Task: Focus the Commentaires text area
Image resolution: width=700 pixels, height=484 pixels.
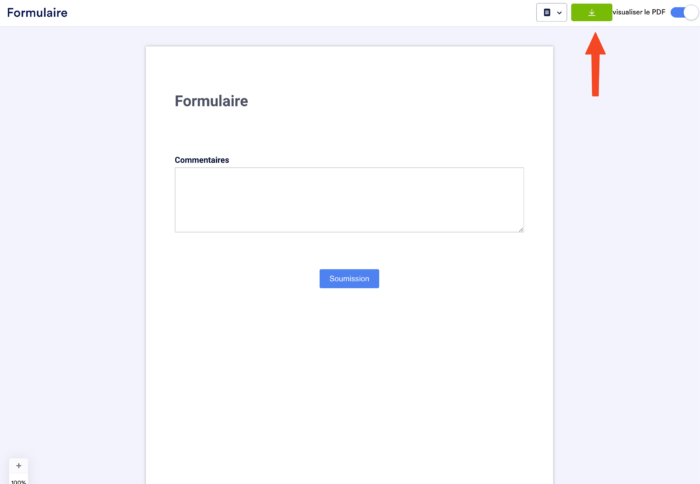Action: point(349,200)
